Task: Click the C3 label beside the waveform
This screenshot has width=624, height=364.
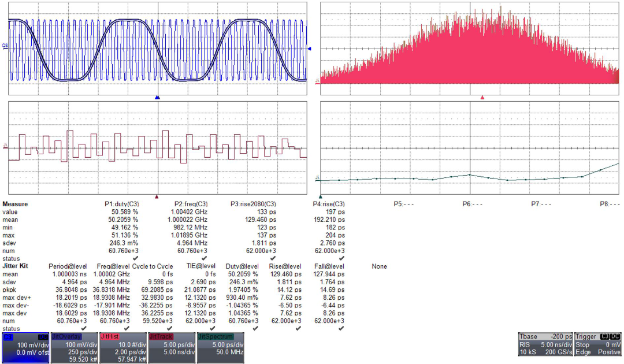Action: [x=5, y=45]
